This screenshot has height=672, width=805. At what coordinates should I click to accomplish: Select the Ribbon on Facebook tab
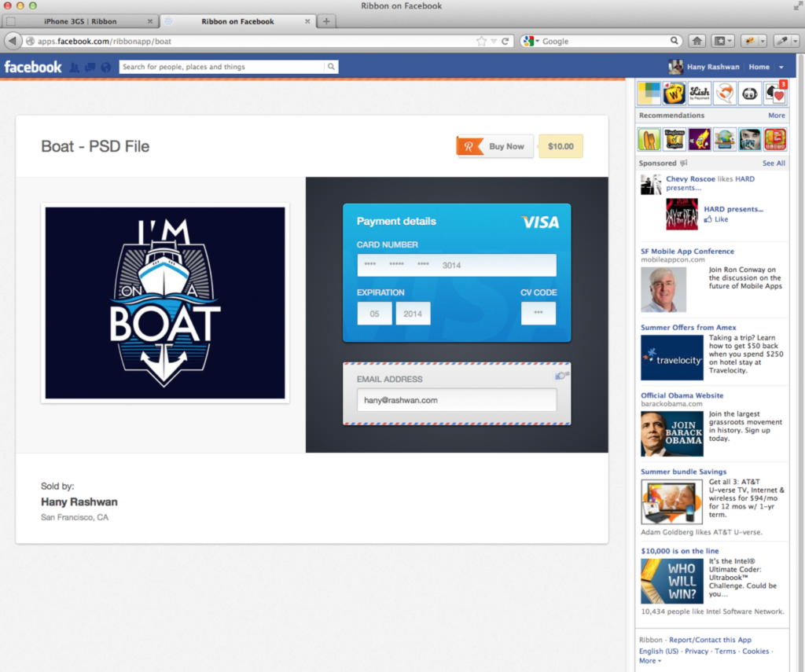pyautogui.click(x=237, y=21)
